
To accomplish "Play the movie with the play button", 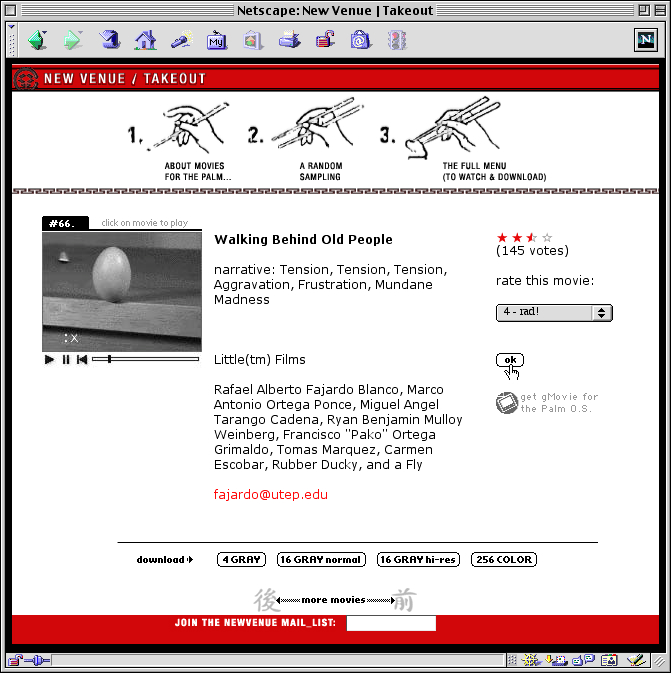I will (x=50, y=359).
